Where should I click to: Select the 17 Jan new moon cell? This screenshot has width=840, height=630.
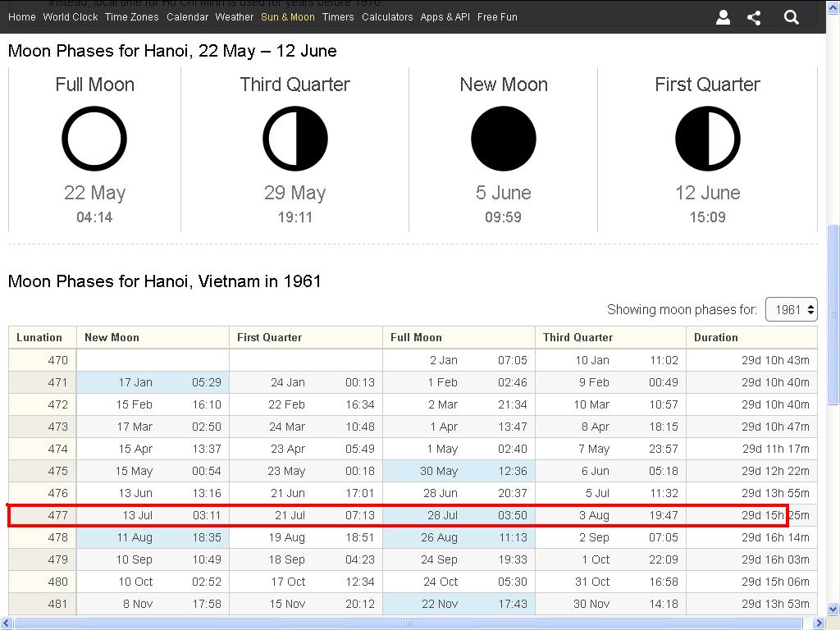pyautogui.click(x=153, y=382)
